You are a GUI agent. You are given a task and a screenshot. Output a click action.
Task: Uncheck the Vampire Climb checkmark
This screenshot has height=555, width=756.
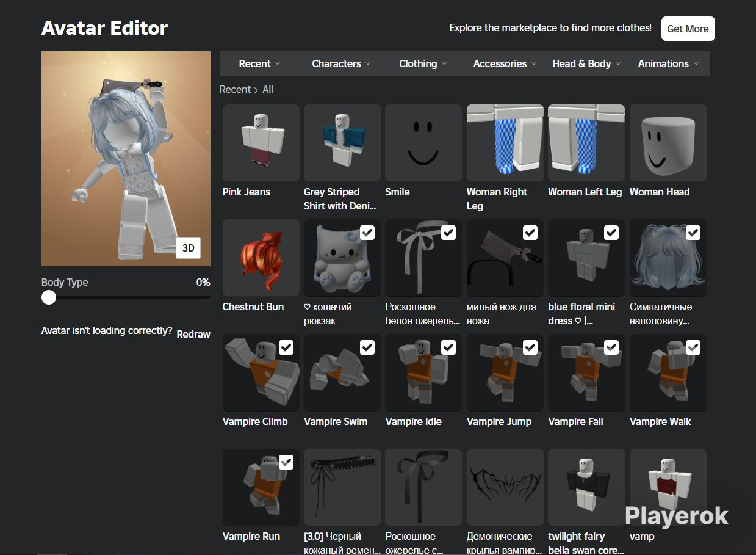pyautogui.click(x=286, y=347)
